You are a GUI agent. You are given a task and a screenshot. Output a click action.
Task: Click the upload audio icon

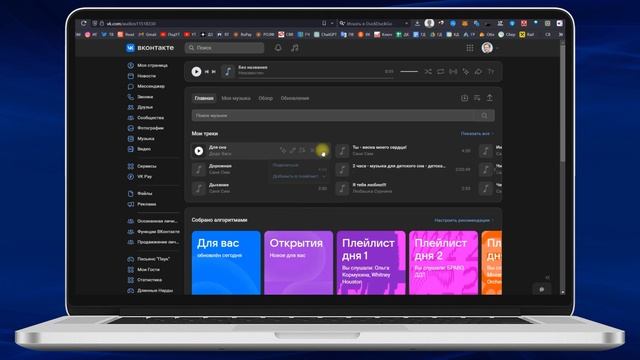[x=489, y=98]
